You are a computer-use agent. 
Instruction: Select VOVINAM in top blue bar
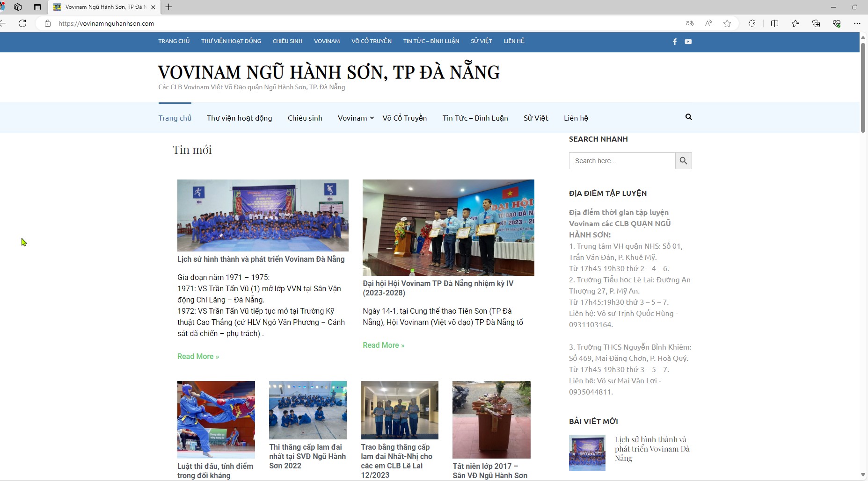(327, 41)
